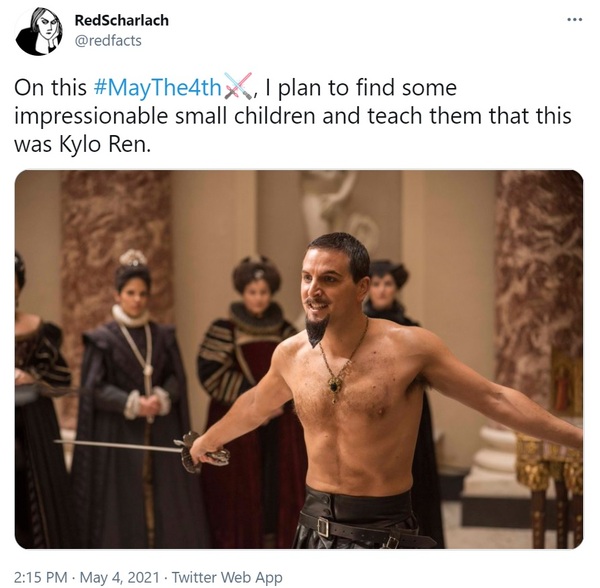Click the swordsman's pointed goatee beard

pyautogui.click(x=316, y=329)
